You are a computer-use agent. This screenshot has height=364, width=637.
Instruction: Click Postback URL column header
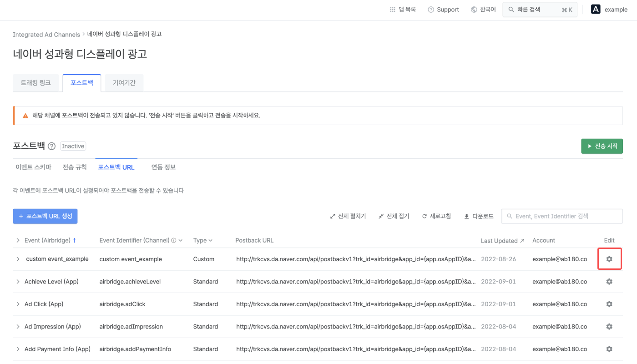click(254, 240)
